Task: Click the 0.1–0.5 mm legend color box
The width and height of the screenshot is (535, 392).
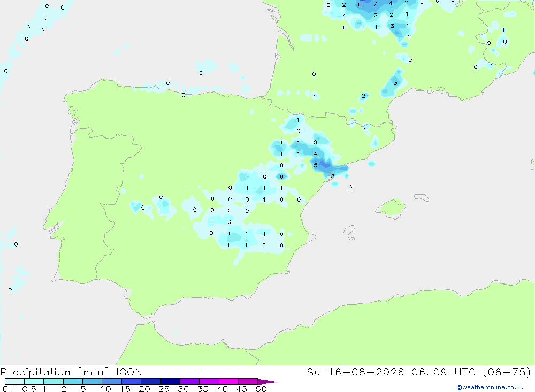Action: point(14,381)
